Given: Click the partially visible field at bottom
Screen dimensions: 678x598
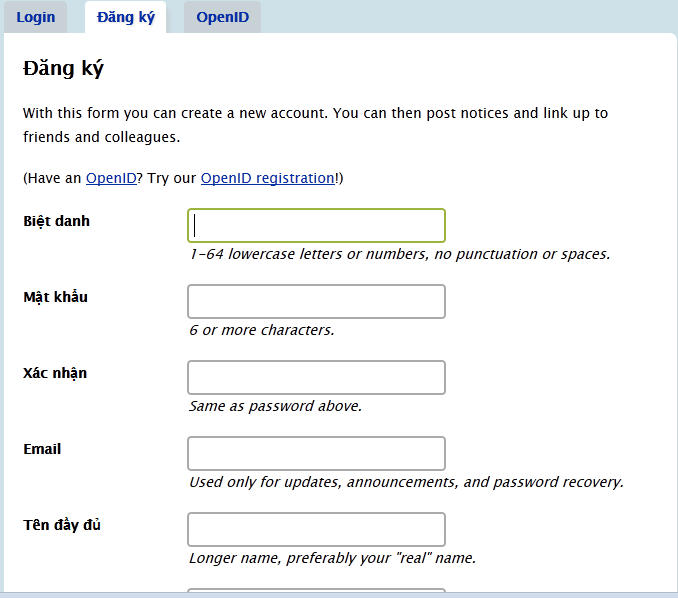Looking at the screenshot, I should [x=317, y=591].
